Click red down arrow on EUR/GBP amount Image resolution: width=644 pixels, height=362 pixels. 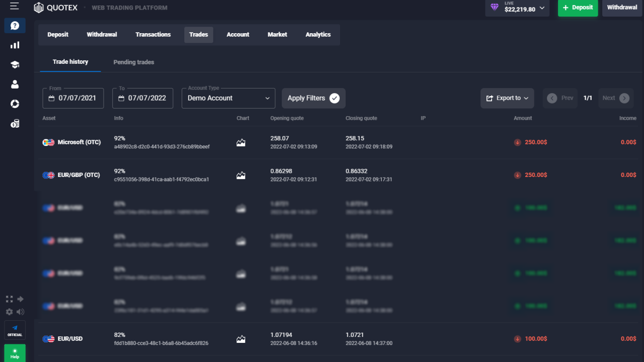pyautogui.click(x=517, y=175)
